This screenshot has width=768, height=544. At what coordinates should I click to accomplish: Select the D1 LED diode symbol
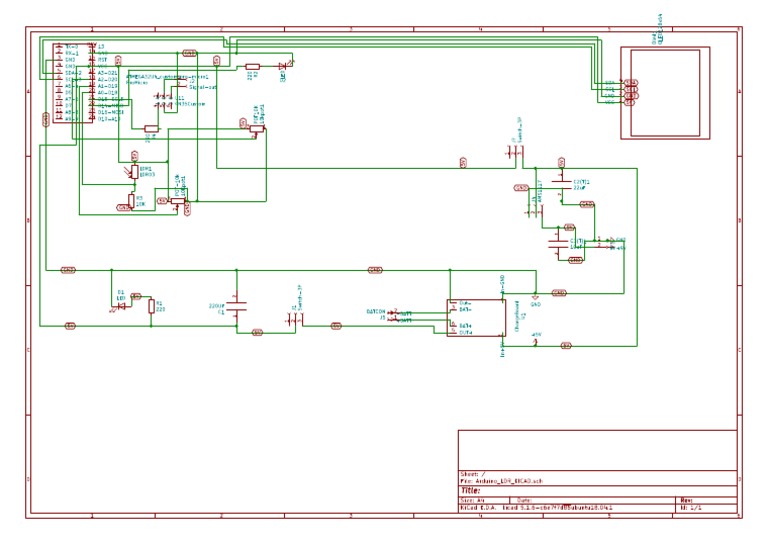click(121, 306)
